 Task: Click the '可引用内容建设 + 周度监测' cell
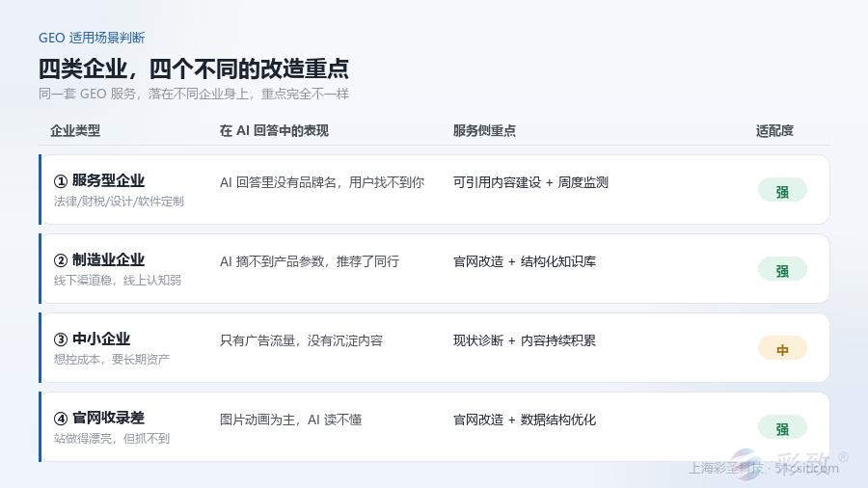tap(530, 182)
